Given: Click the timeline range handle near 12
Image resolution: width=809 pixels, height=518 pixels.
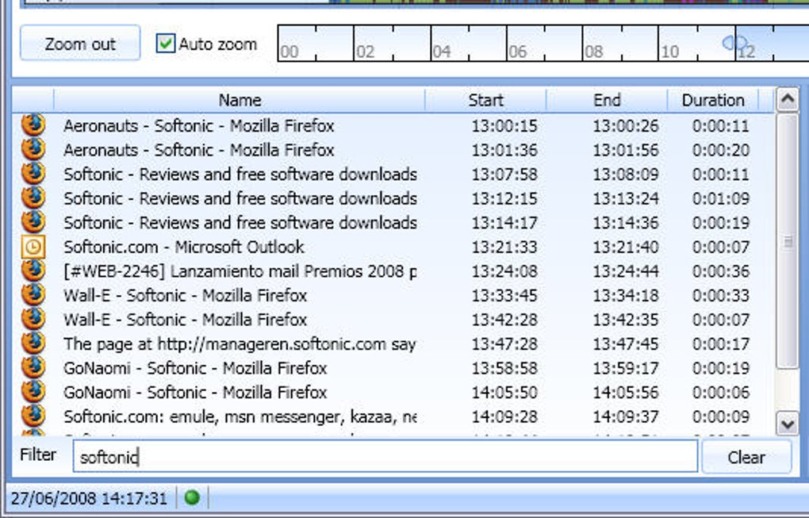Looking at the screenshot, I should tap(735, 43).
